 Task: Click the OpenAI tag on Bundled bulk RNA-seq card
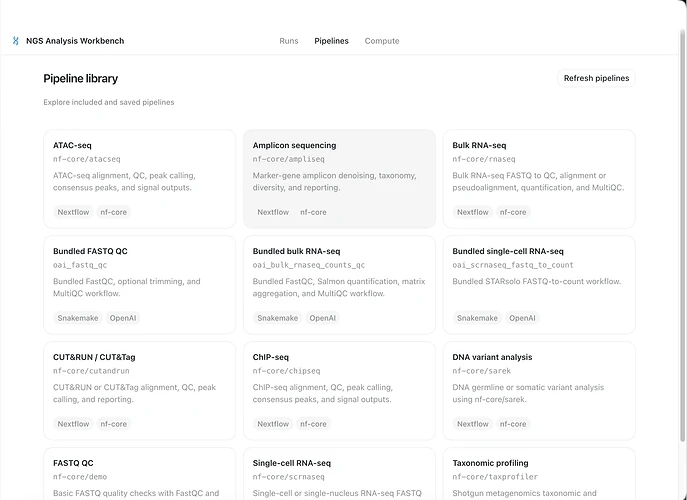click(322, 318)
